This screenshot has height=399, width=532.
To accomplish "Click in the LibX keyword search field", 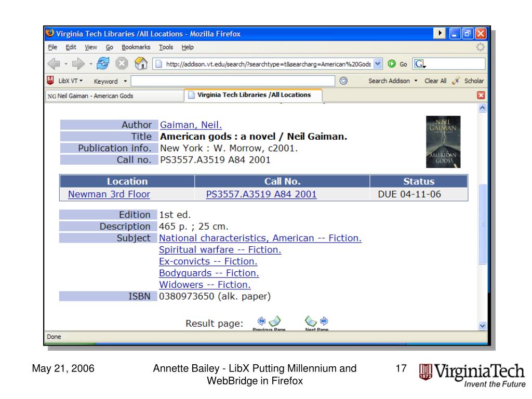I will coord(233,81).
